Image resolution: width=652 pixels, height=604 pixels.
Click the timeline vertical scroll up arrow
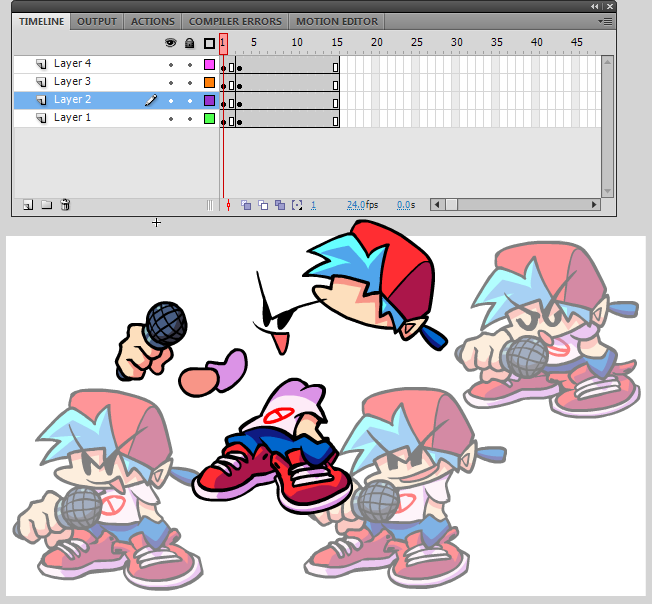tap(607, 62)
